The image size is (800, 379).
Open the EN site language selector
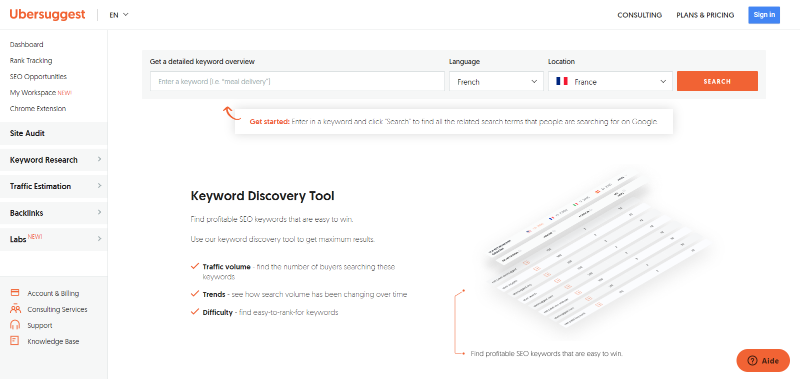(x=119, y=15)
